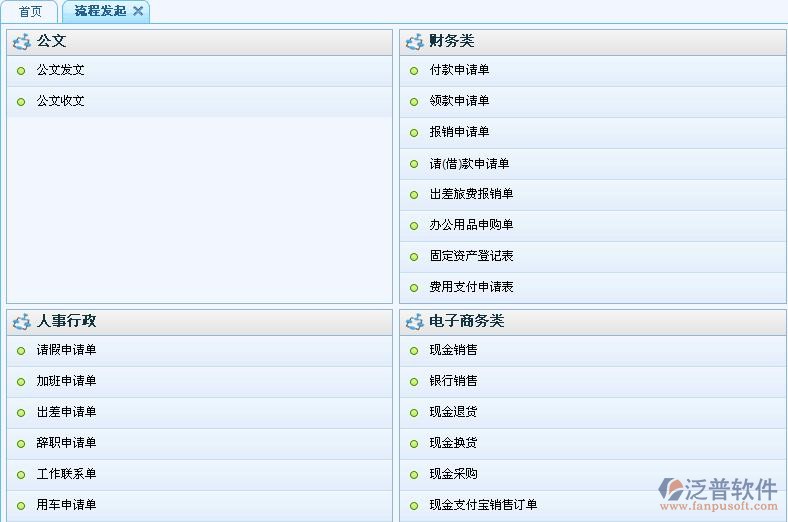Click the green bullet beside 现金采购
Screen dimensions: 788x522
tap(414, 475)
